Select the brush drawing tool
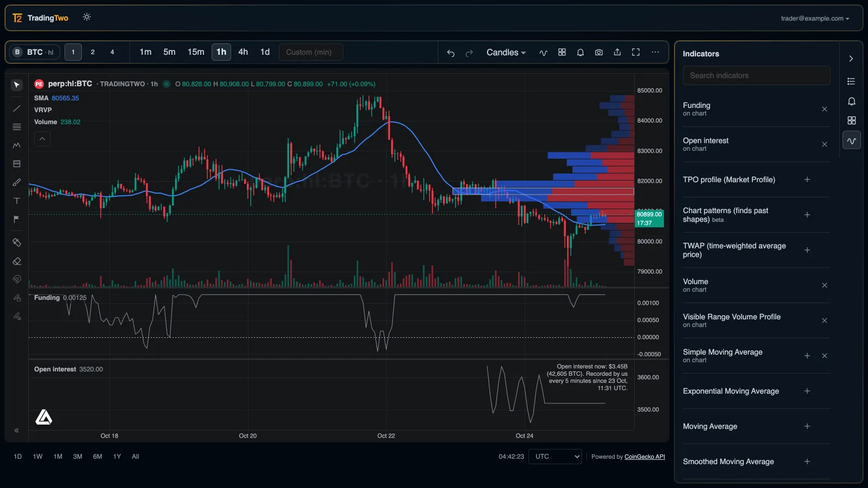The height and width of the screenshot is (488, 868). (x=17, y=182)
